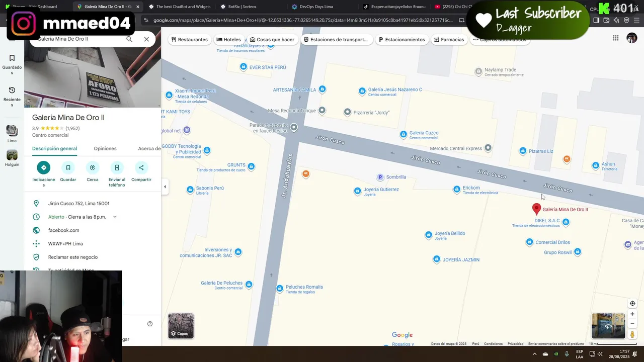Click the Sabonis Perú bookstore marker
Image resolution: width=644 pixels, height=362 pixels.
(x=190, y=190)
